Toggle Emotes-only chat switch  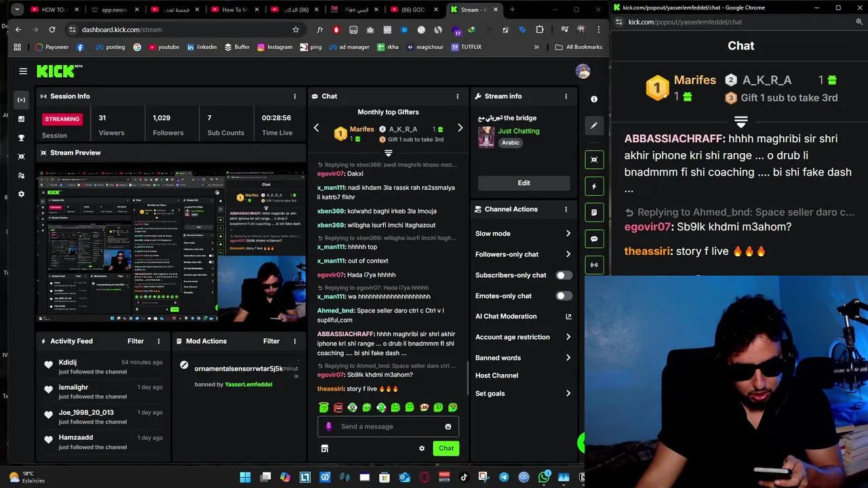[x=564, y=296]
